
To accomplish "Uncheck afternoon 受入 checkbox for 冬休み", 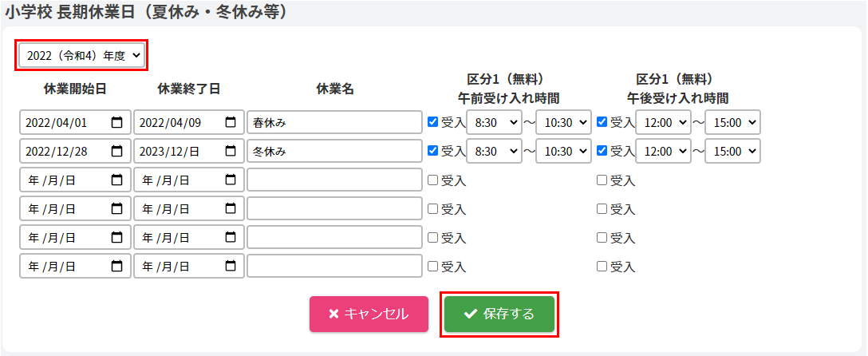I will [602, 151].
